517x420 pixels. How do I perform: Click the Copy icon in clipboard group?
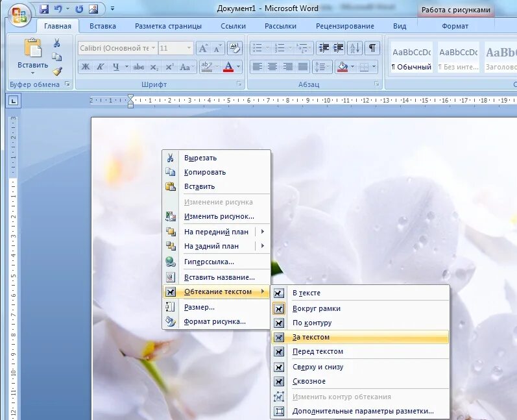(56, 57)
